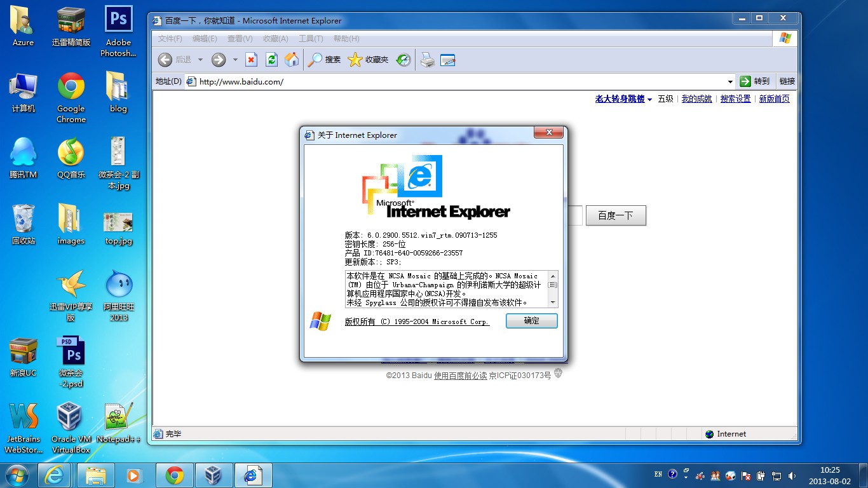
Task: Click the 百度一下 search button
Action: coord(616,215)
